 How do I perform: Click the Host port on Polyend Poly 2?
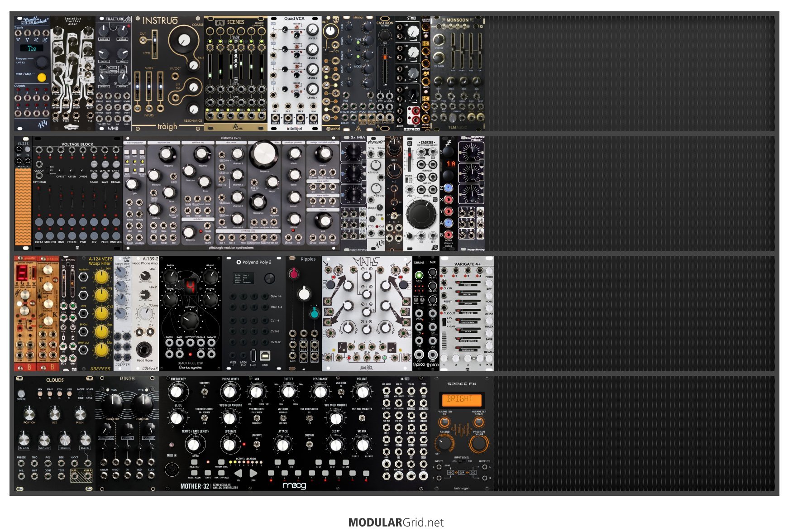click(x=253, y=356)
